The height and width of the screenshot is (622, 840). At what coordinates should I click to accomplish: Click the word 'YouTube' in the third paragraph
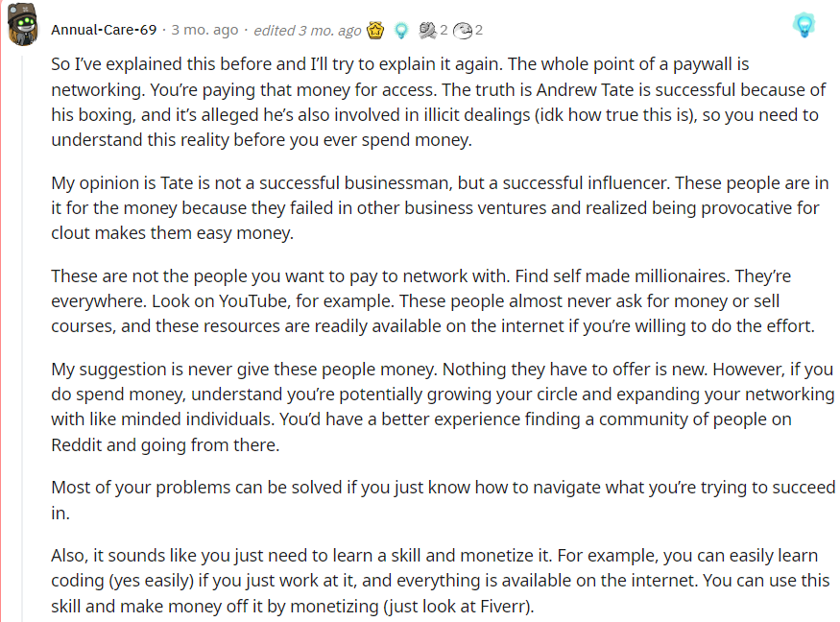tap(253, 301)
